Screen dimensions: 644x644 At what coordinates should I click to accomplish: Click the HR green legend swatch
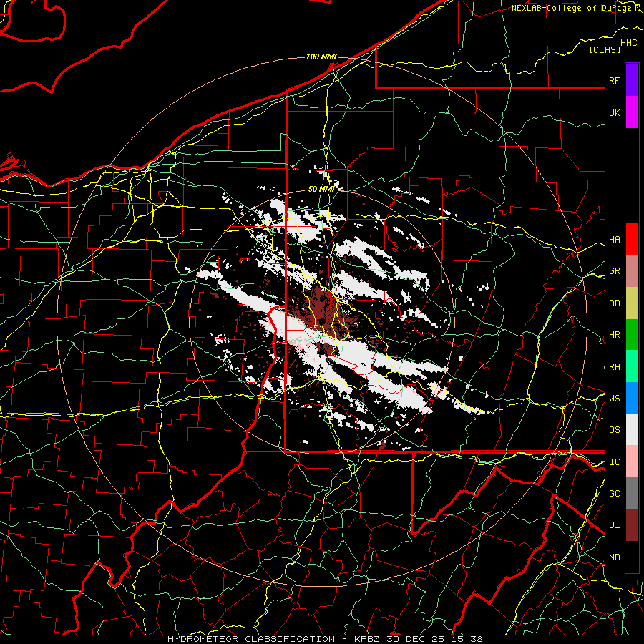pos(632,334)
